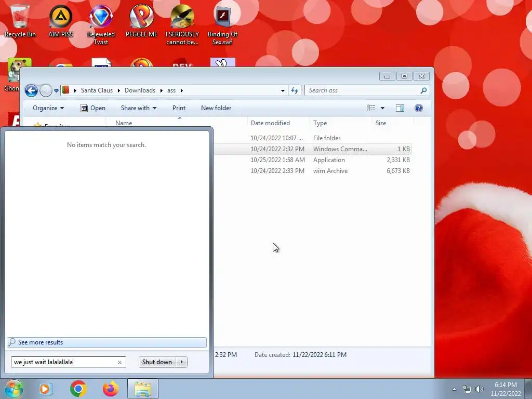532x399 pixels.
Task: Click Print in the Explorer toolbar
Action: point(179,108)
